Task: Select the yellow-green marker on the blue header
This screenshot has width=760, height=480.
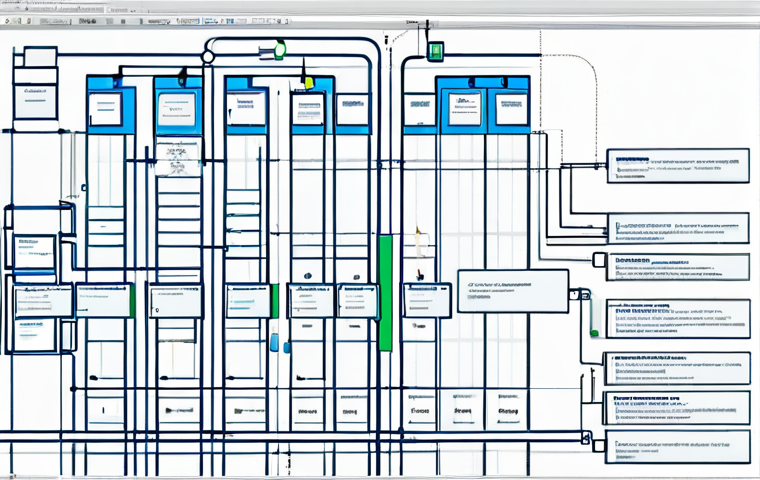Action: [x=309, y=82]
